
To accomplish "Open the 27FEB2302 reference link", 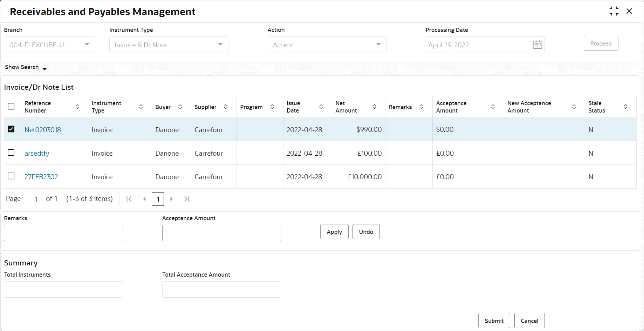I will click(41, 177).
